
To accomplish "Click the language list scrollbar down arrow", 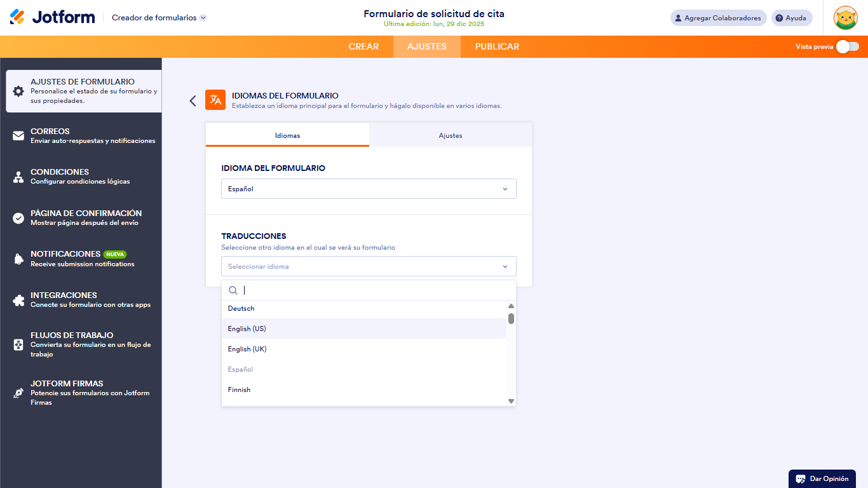I will click(x=511, y=401).
